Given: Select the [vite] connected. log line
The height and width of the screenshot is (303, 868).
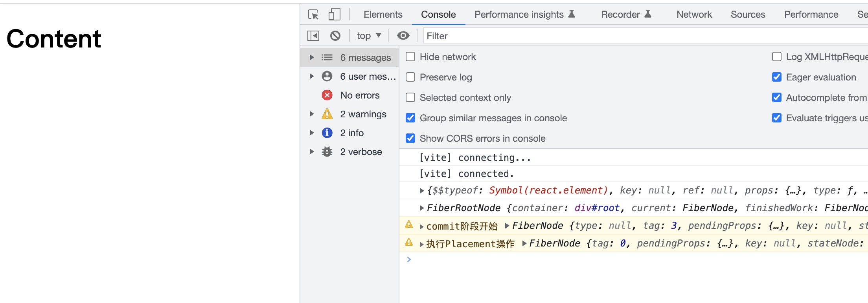Looking at the screenshot, I should [467, 174].
